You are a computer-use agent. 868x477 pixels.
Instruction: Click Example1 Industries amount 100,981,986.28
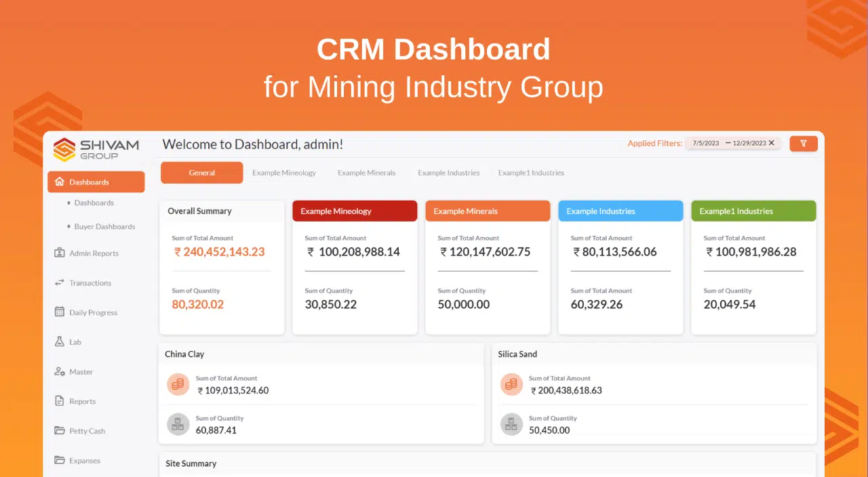tap(751, 251)
